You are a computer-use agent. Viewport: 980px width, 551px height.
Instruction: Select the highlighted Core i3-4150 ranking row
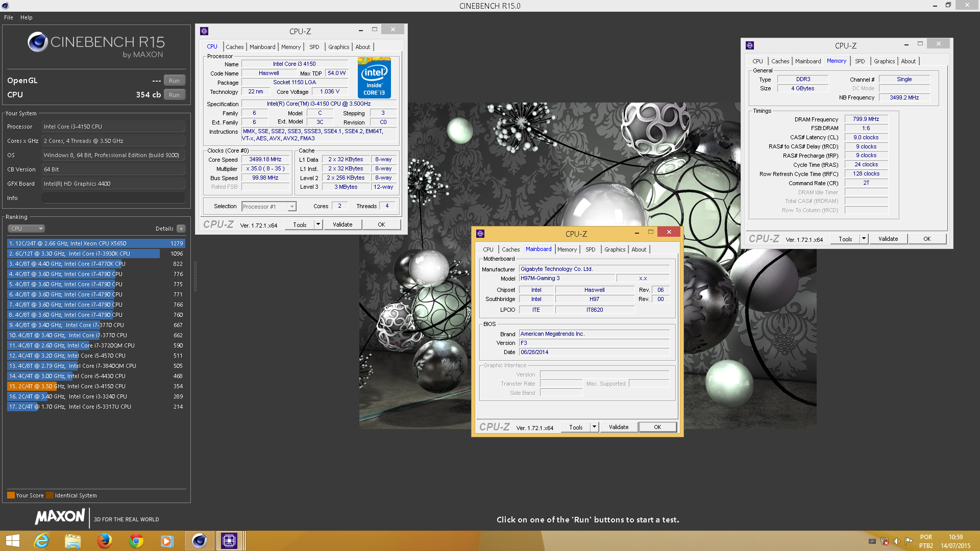[96, 386]
